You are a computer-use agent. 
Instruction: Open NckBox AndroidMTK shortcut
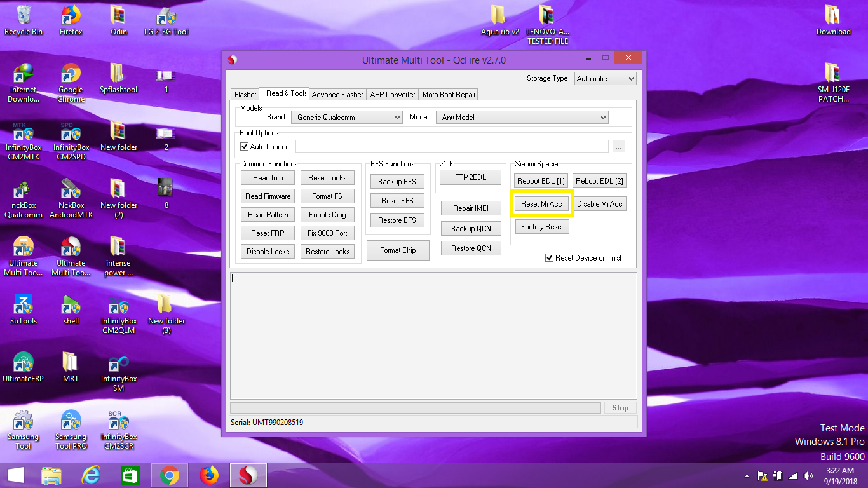(x=71, y=198)
